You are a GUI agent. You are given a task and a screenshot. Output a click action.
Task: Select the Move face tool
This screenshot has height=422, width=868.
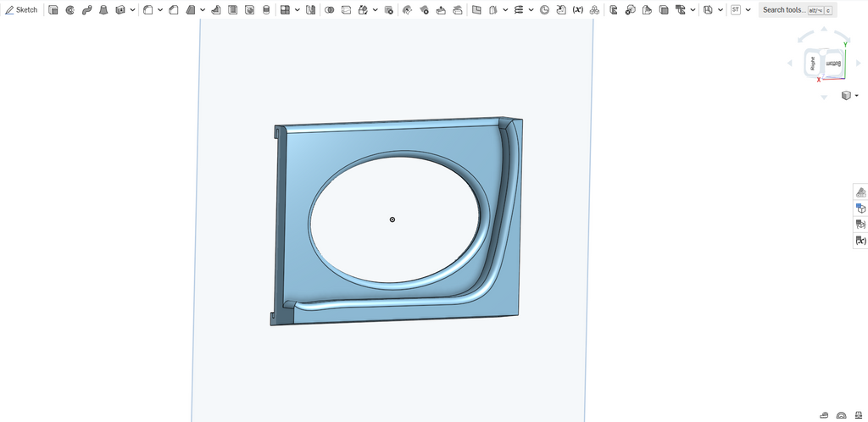(441, 10)
